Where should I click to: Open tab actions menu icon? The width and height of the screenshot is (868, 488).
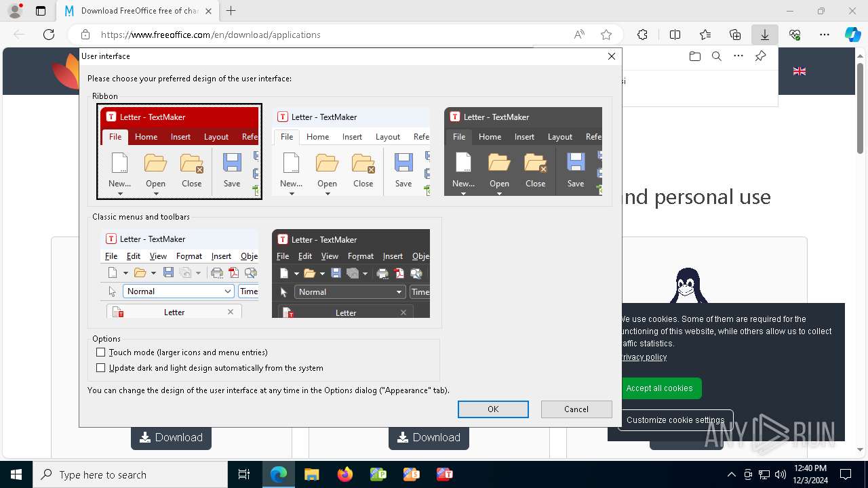(41, 11)
